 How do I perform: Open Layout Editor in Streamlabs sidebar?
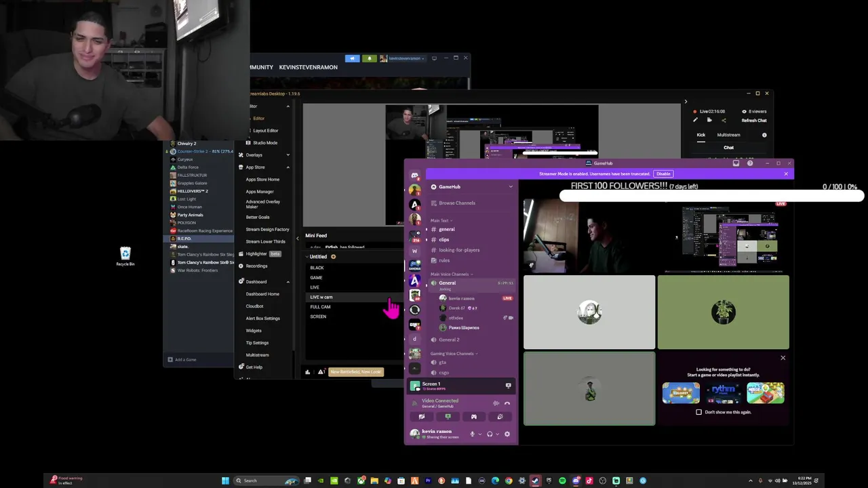tap(265, 131)
